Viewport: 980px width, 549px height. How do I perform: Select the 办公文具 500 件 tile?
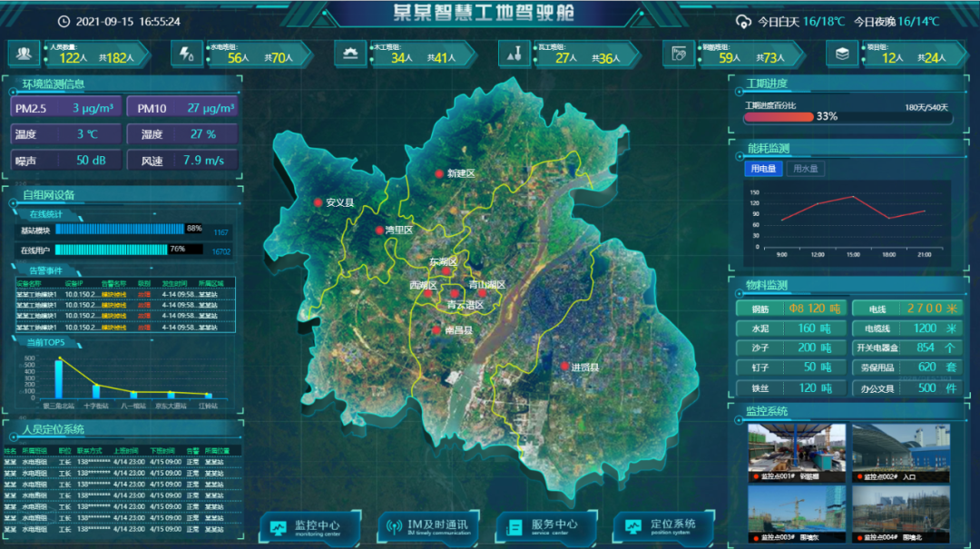click(x=906, y=388)
